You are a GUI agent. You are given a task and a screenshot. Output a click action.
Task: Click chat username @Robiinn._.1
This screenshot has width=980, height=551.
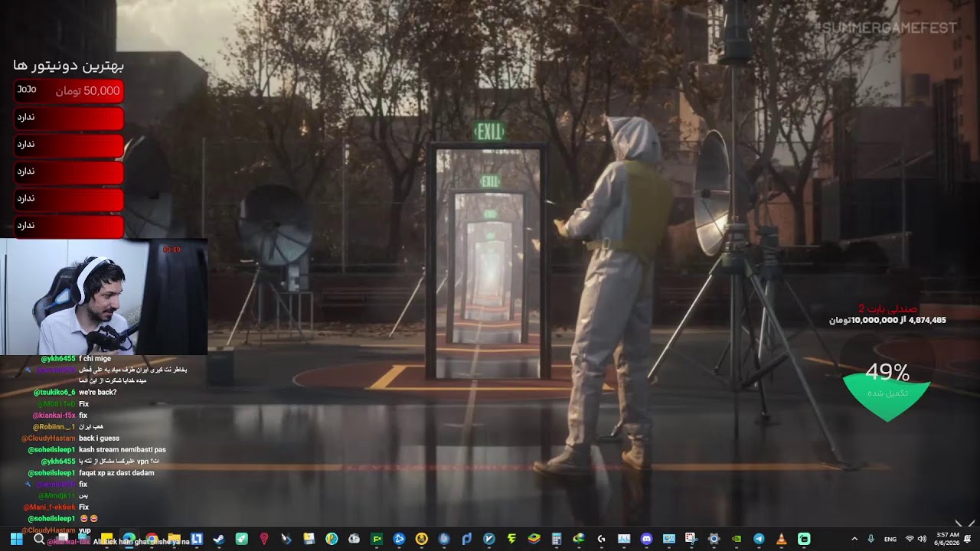tap(54, 427)
